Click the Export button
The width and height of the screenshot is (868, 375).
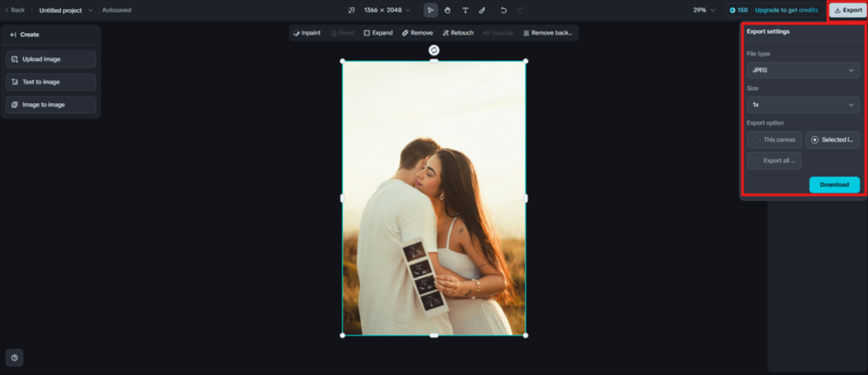(x=848, y=10)
